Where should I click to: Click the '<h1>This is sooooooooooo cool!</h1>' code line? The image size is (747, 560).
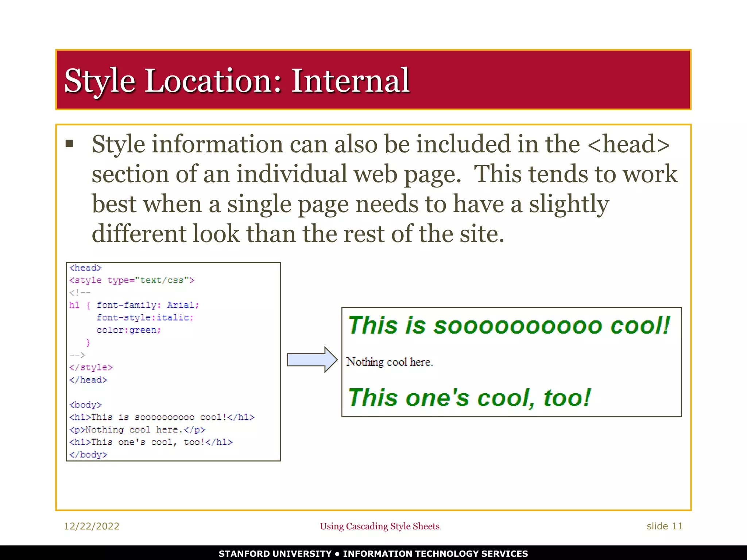162,417
